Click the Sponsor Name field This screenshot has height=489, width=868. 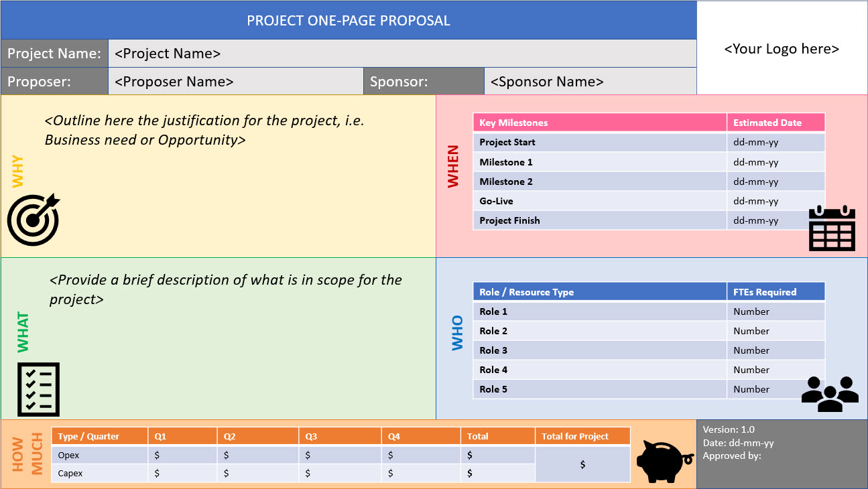590,82
